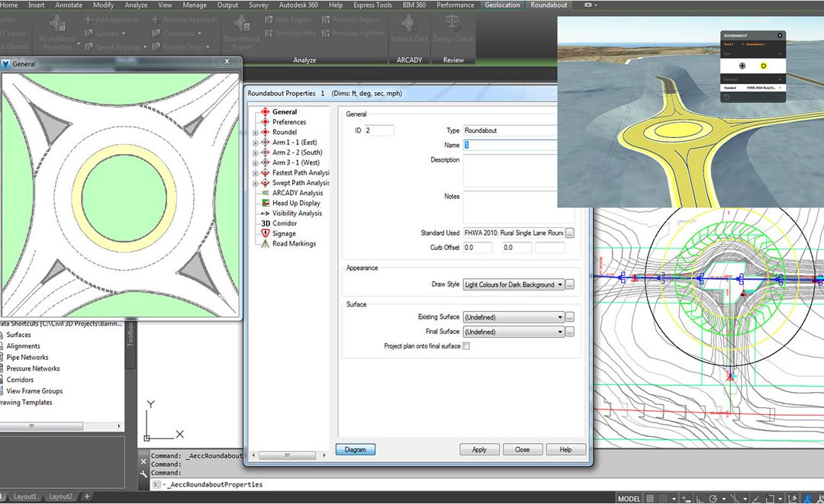The height and width of the screenshot is (504, 824).
Task: Open the Draw Style dropdown
Action: tap(513, 284)
